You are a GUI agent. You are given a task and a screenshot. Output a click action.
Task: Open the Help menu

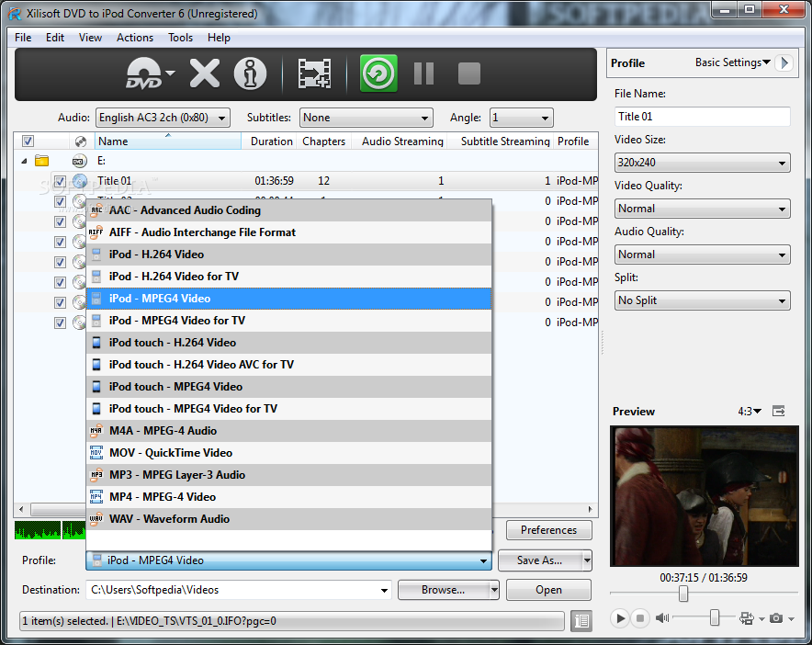(x=219, y=38)
